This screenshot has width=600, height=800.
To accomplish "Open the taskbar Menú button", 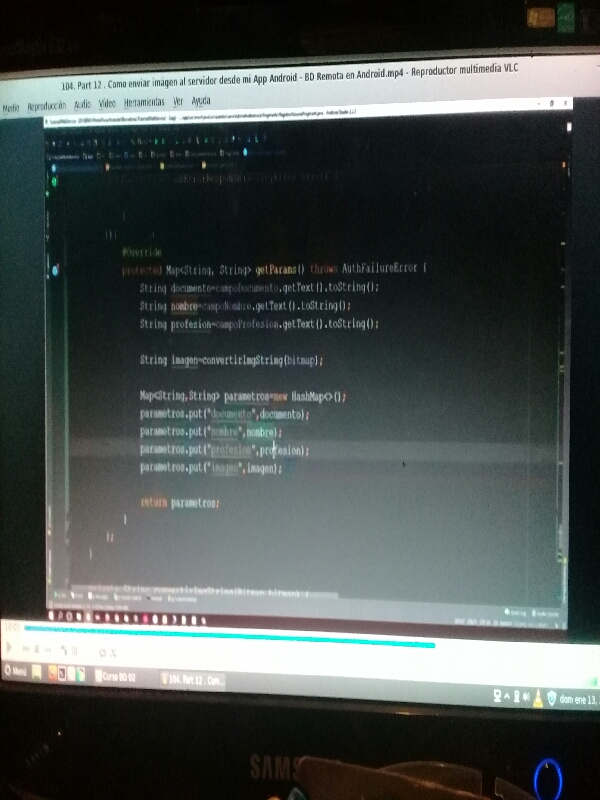I will coord(14,674).
